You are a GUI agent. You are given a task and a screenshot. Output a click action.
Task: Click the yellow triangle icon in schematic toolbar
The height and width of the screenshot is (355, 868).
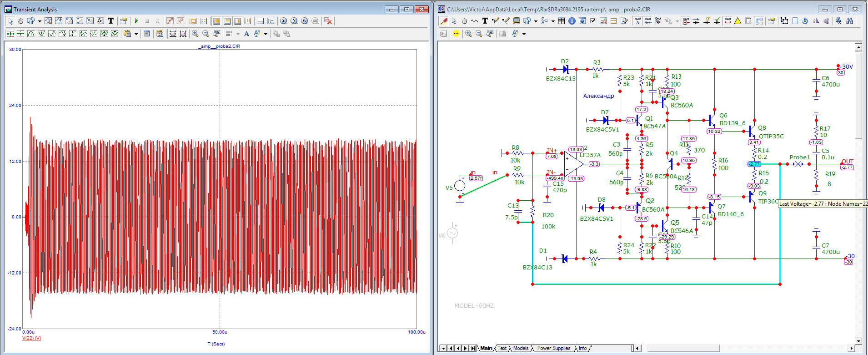coord(738,21)
